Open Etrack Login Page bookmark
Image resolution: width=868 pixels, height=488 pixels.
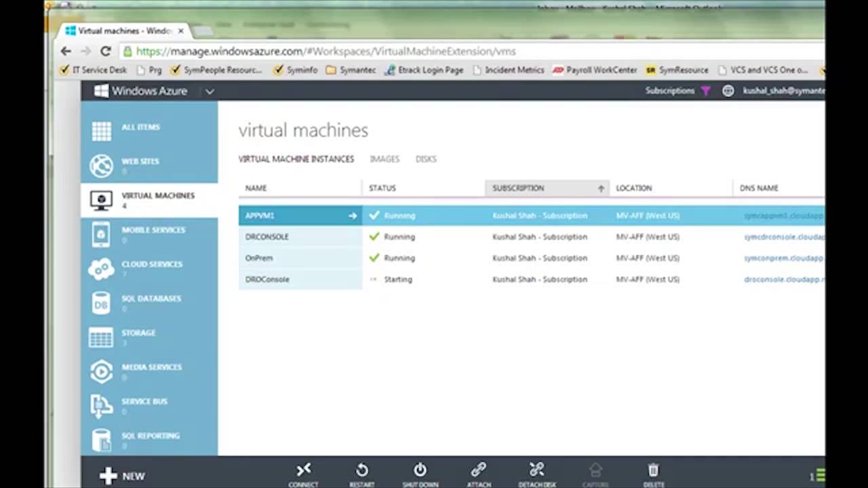[424, 70]
